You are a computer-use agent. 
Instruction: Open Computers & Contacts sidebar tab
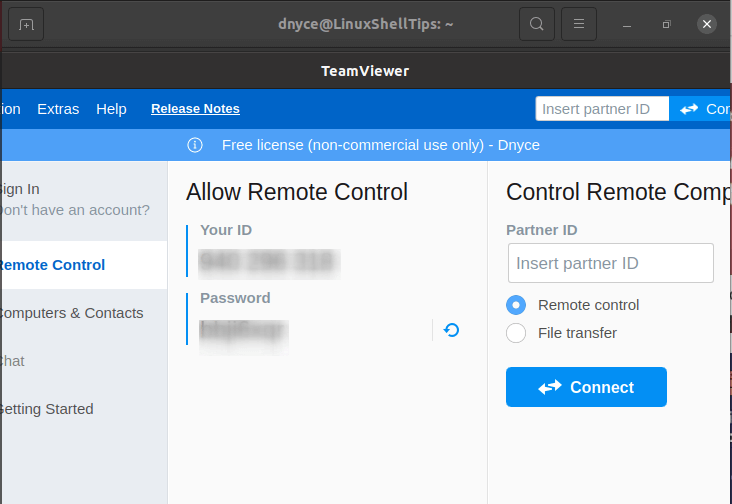(x=84, y=313)
